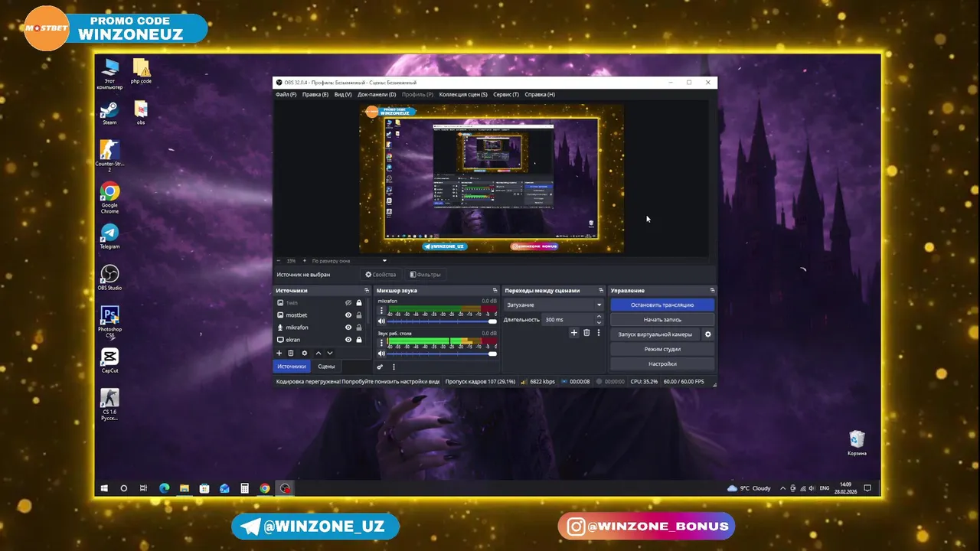
Task: Show hidden system tray icons chevron
Action: pos(782,488)
